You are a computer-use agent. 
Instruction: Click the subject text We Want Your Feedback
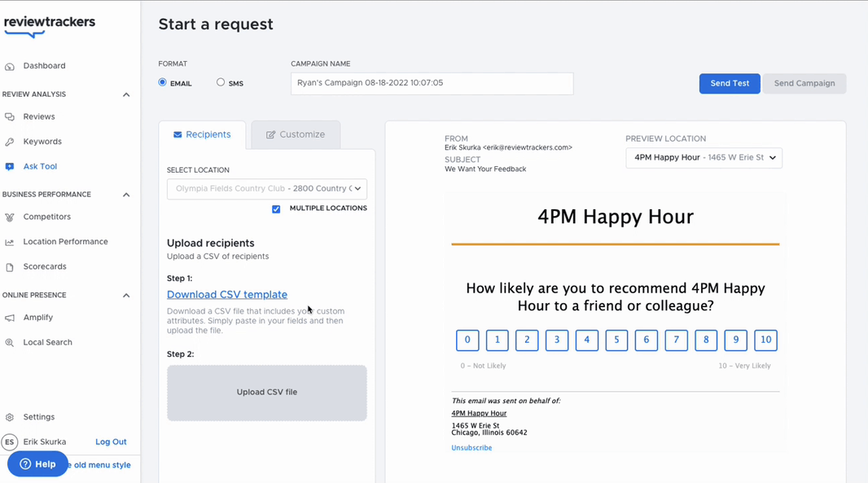[485, 169]
